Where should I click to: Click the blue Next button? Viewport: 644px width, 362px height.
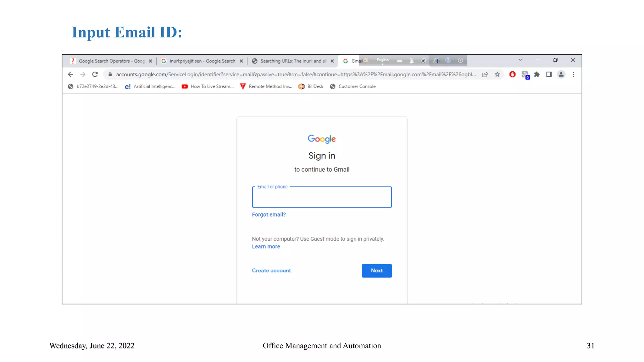click(377, 271)
